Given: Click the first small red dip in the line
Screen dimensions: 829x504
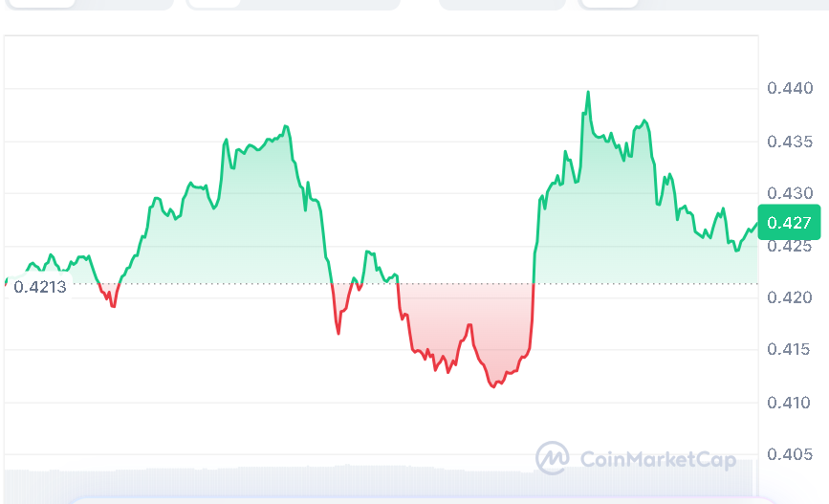Looking at the screenshot, I should [x=112, y=304].
